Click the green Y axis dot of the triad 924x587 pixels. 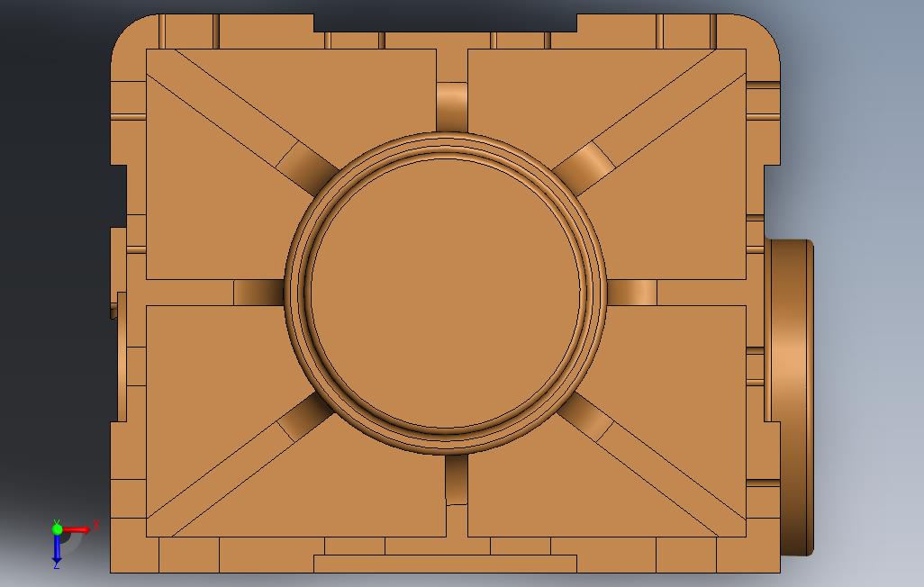57,528
